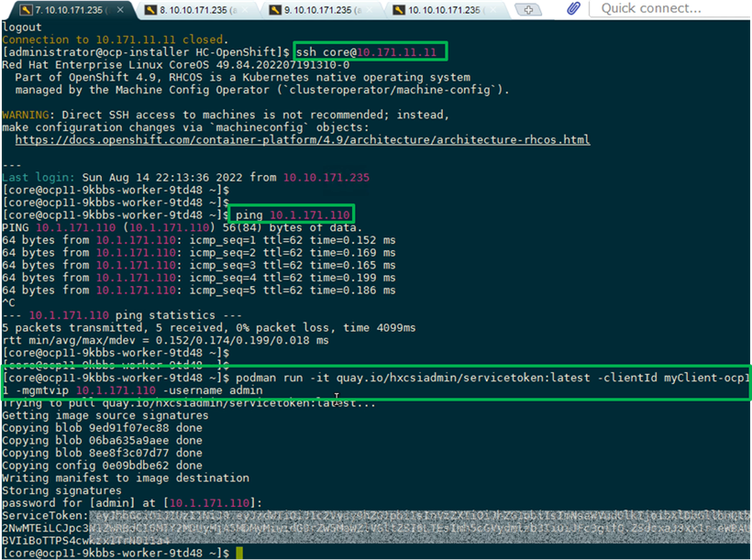752x560 pixels.
Task: Click the 'Copying blob 8ee8f3c07d77 done' line
Action: point(102,453)
